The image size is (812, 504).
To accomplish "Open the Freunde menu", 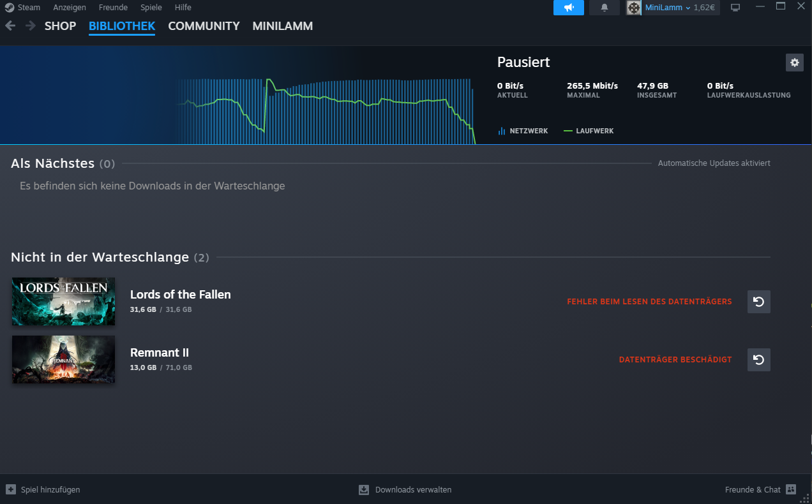I will [113, 8].
